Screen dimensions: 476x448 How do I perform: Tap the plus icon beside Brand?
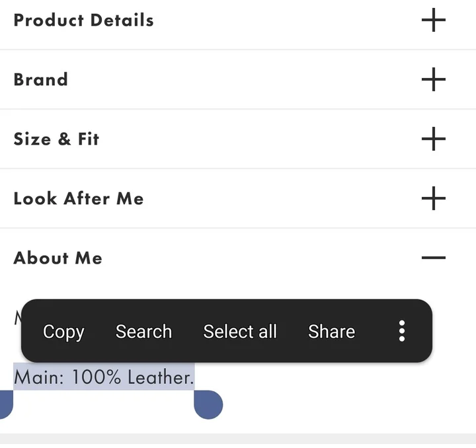click(x=433, y=79)
